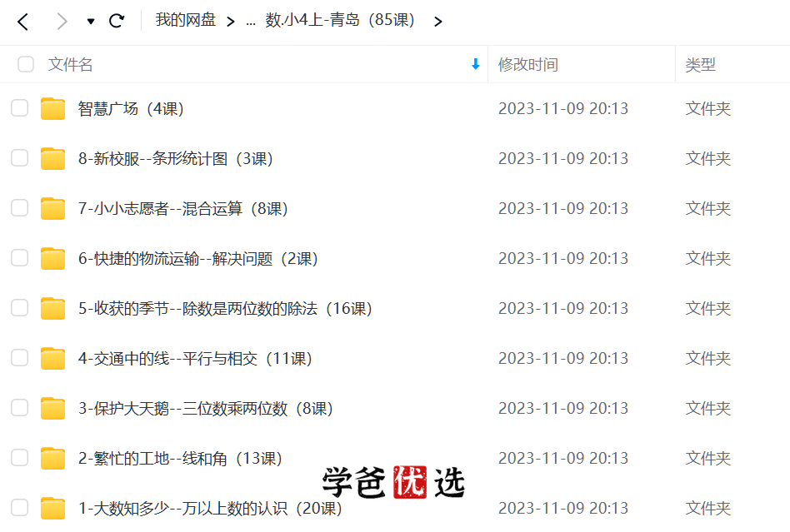Click modified time of 智慧广场 row
Image resolution: width=790 pixels, height=532 pixels.
click(563, 109)
